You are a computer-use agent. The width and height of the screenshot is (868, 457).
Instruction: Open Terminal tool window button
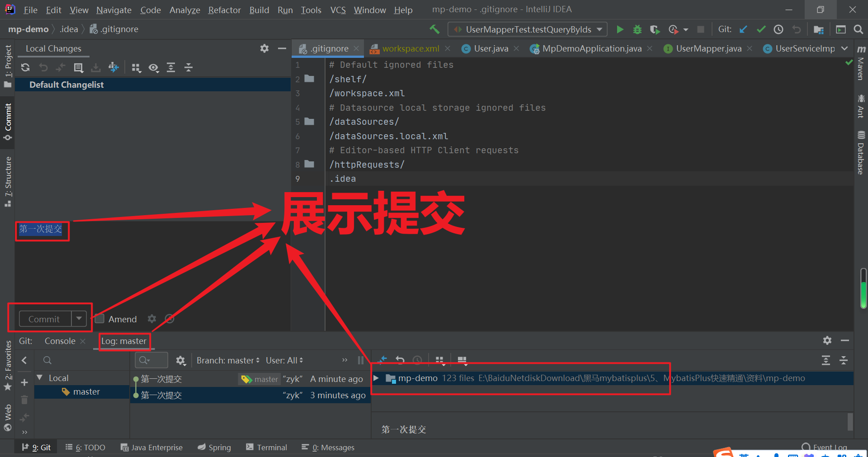click(267, 448)
